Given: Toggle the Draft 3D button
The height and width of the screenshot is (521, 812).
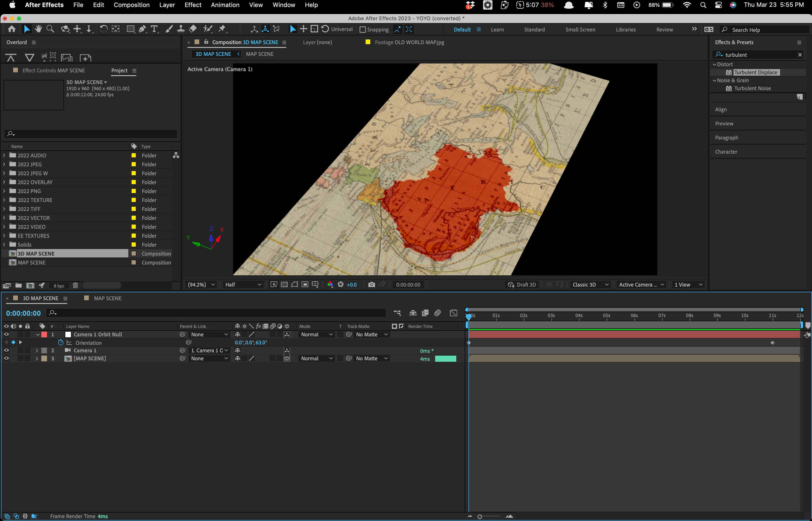Looking at the screenshot, I should [x=522, y=284].
